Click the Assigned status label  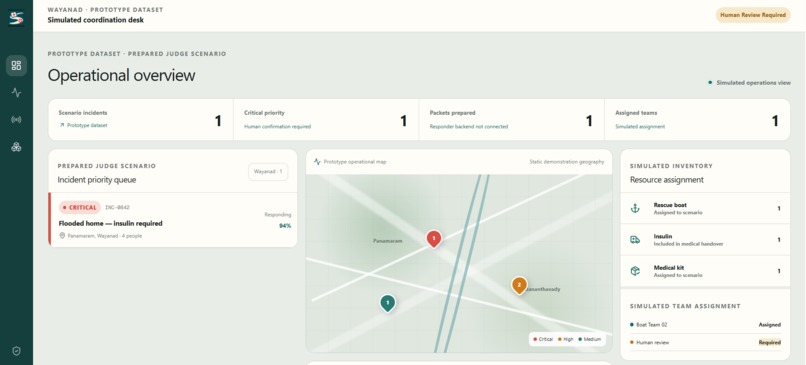click(x=770, y=324)
